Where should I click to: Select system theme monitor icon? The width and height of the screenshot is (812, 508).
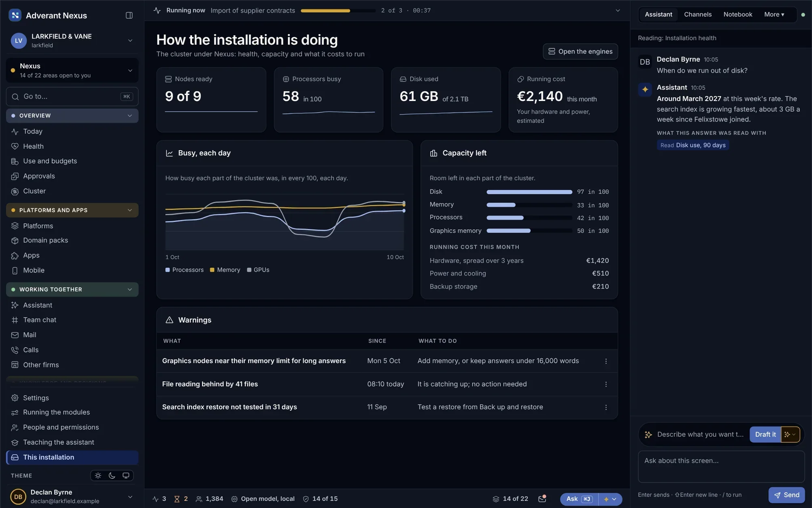click(126, 476)
